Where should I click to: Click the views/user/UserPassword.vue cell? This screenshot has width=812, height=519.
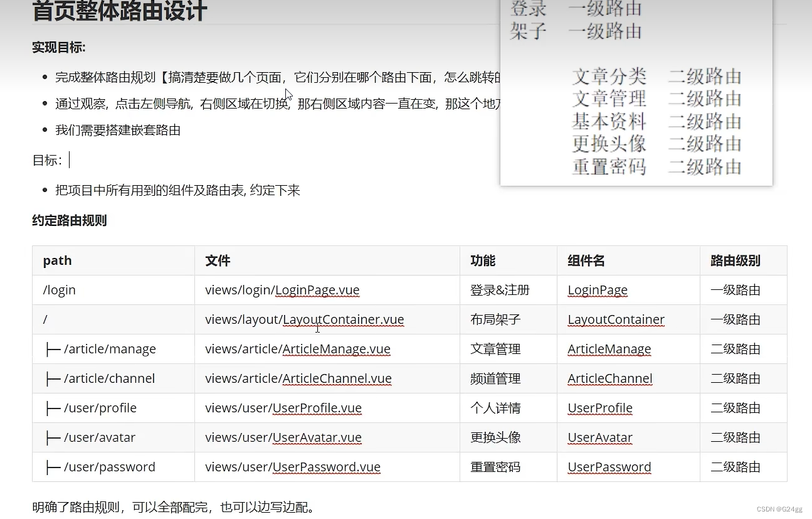tap(327, 467)
